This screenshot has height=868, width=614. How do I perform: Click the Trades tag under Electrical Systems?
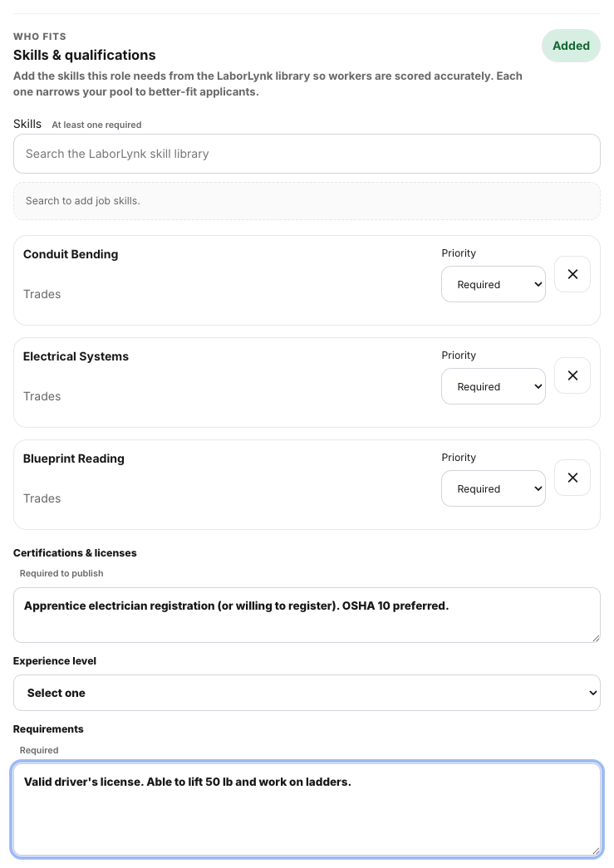(x=42, y=396)
